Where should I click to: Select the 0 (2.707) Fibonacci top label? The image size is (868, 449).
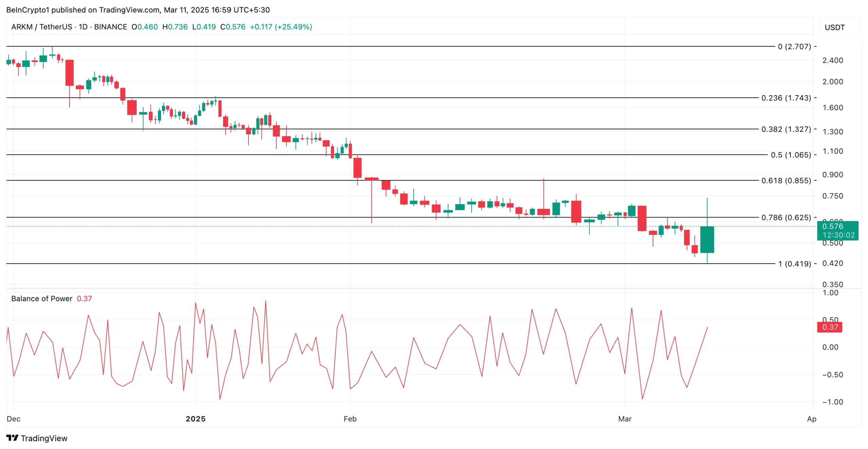click(x=794, y=46)
